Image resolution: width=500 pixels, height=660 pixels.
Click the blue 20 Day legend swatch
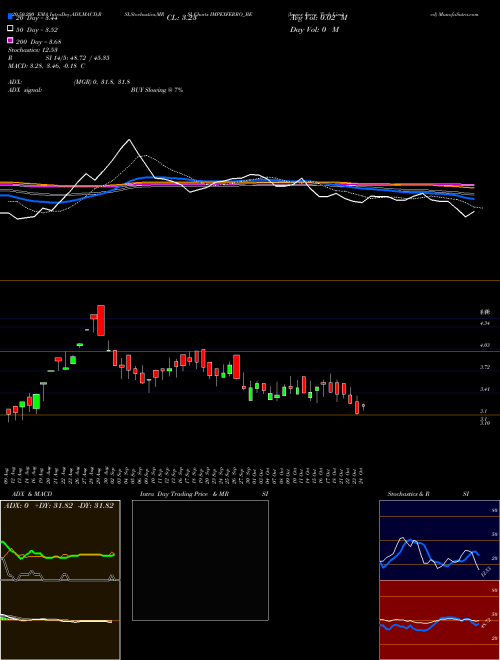click(10, 16)
